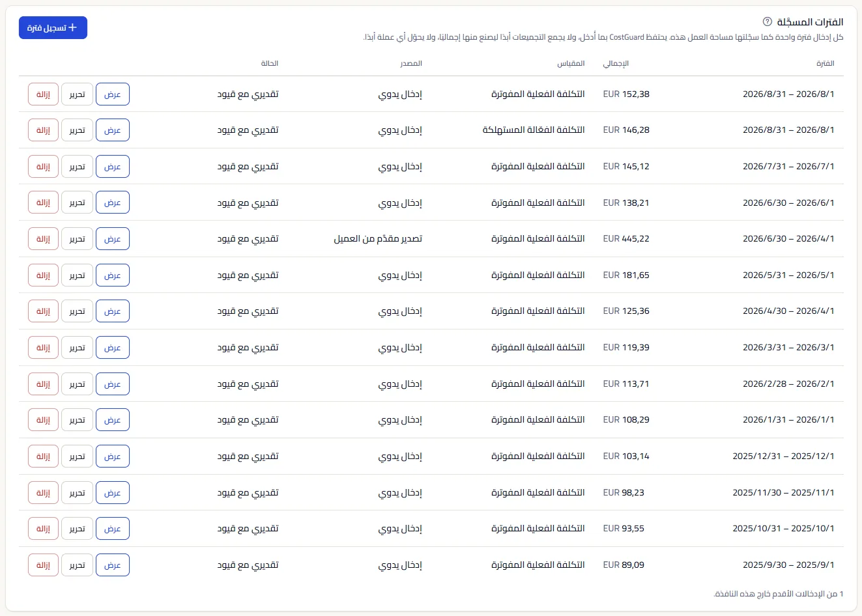
Task: Click إزالة for the EUR 138,21 row
Action: click(43, 203)
